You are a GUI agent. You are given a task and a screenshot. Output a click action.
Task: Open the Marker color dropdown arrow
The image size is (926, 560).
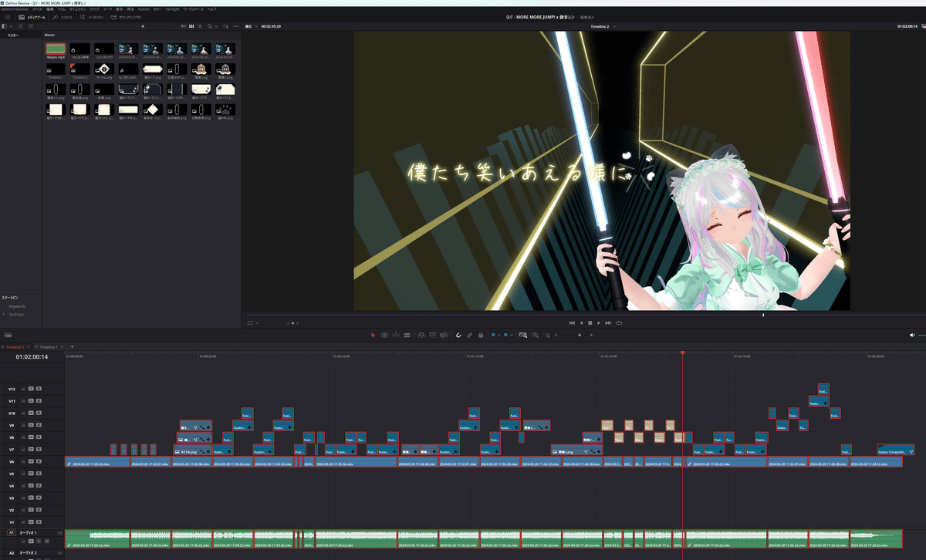click(x=512, y=336)
